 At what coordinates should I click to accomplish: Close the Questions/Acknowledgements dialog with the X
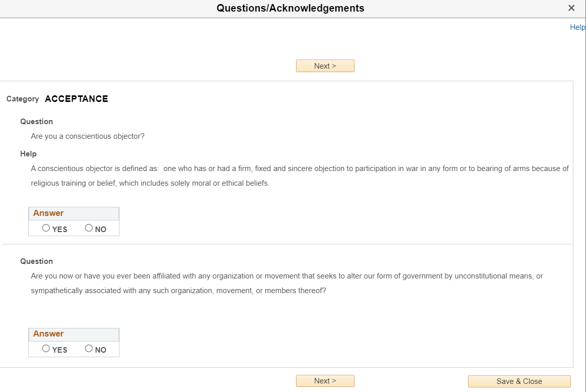click(x=571, y=8)
